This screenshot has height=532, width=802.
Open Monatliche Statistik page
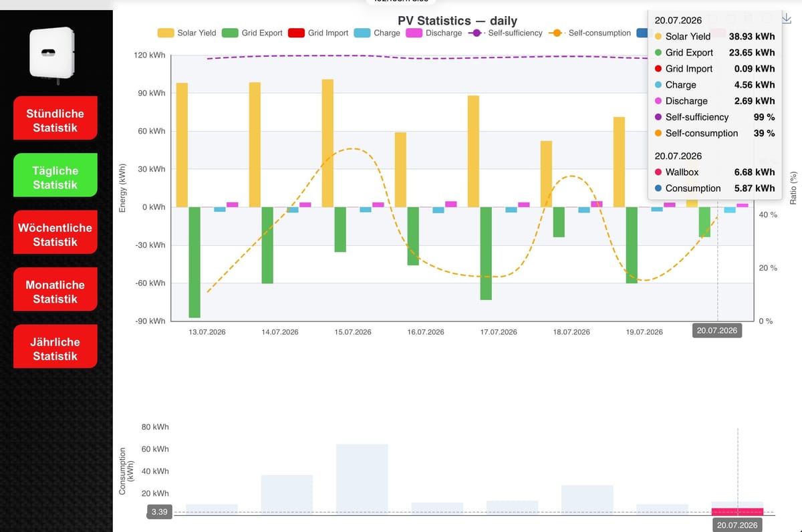pyautogui.click(x=55, y=292)
